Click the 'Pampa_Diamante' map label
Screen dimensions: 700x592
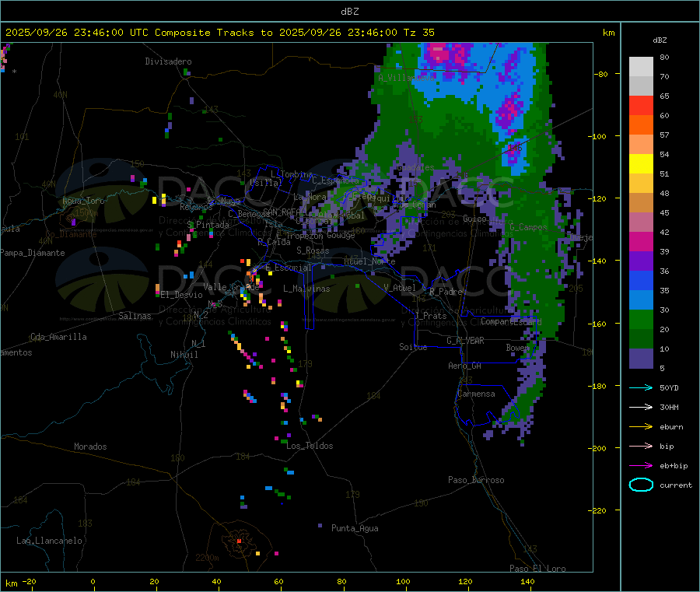(x=33, y=253)
